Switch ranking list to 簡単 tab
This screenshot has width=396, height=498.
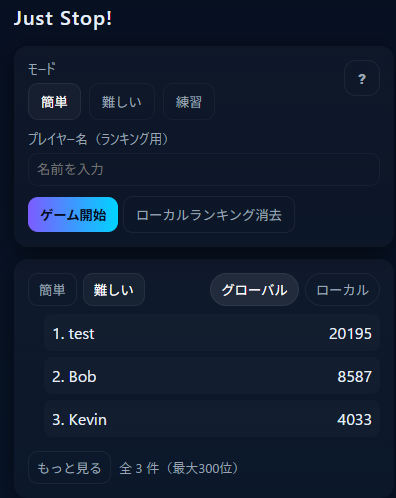[x=52, y=290]
